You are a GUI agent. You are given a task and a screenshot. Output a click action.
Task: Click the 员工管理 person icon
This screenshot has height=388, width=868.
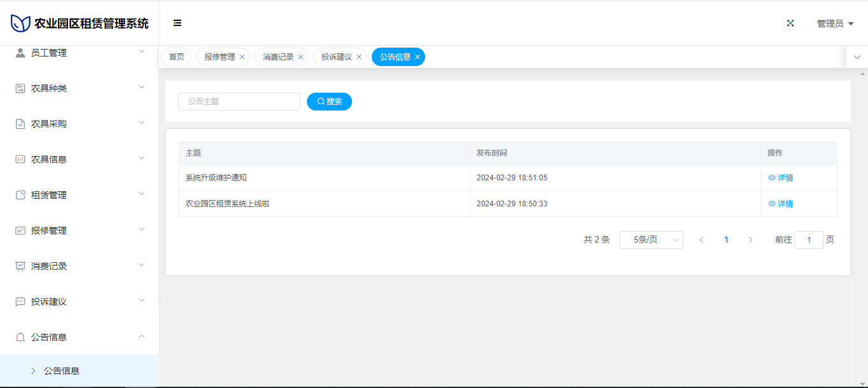pyautogui.click(x=20, y=53)
